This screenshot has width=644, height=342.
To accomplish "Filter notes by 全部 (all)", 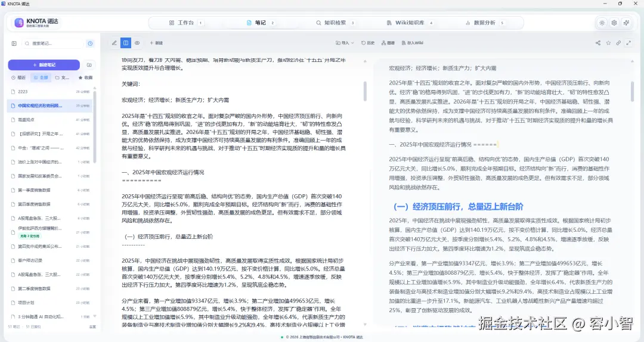I will (x=41, y=77).
